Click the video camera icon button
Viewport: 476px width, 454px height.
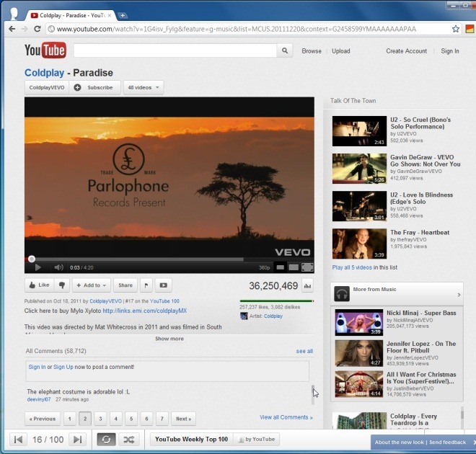(163, 285)
